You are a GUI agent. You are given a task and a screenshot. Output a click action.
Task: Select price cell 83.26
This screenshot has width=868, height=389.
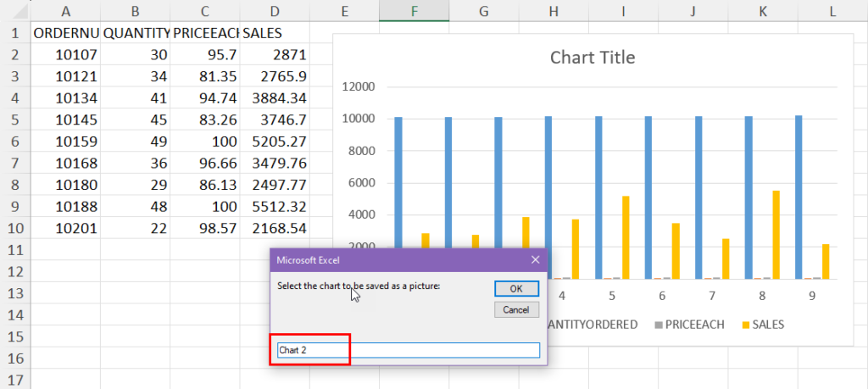pyautogui.click(x=205, y=119)
